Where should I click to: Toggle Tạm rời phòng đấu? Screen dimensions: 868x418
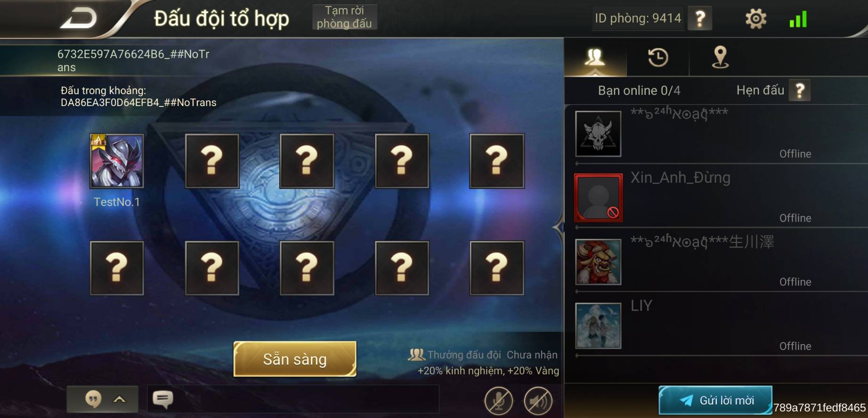(x=344, y=17)
